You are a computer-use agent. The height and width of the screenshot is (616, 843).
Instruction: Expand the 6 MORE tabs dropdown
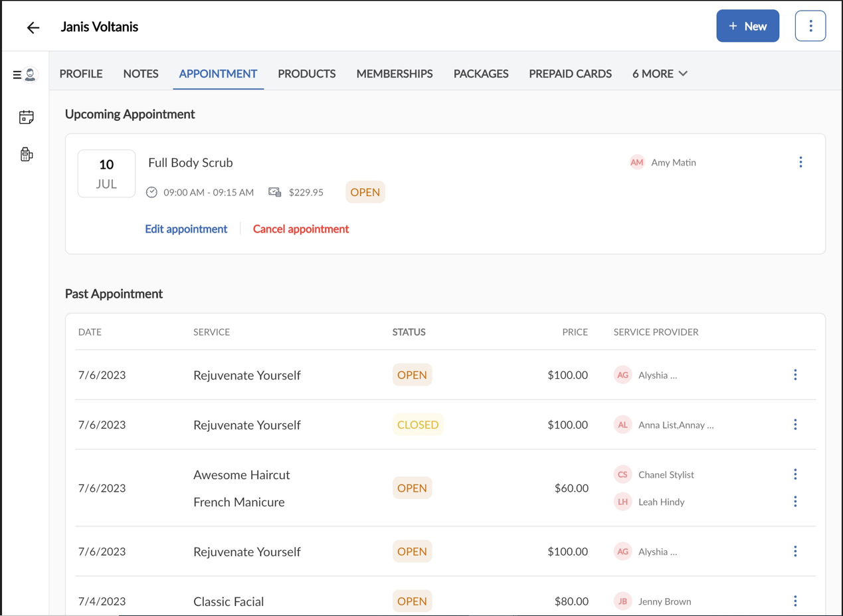[x=660, y=74]
